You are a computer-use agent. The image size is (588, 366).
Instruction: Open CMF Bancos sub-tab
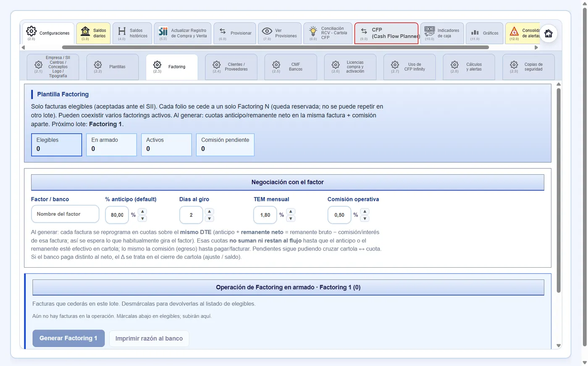tap(291, 67)
